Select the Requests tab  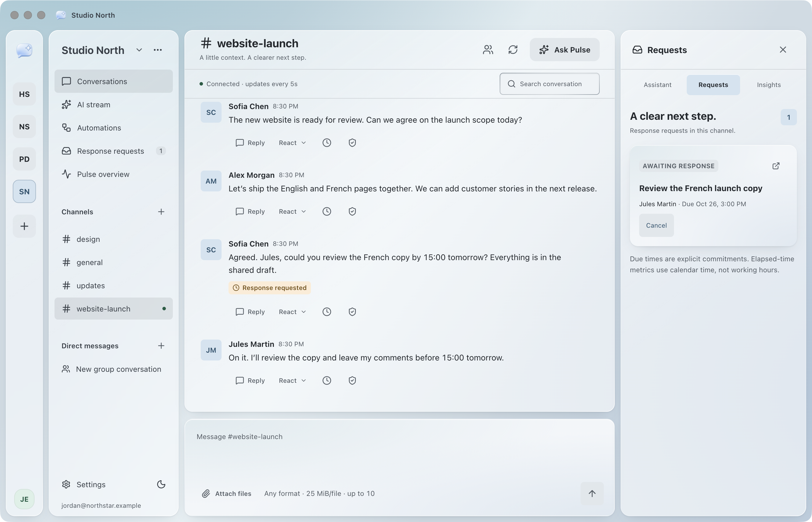tap(713, 85)
